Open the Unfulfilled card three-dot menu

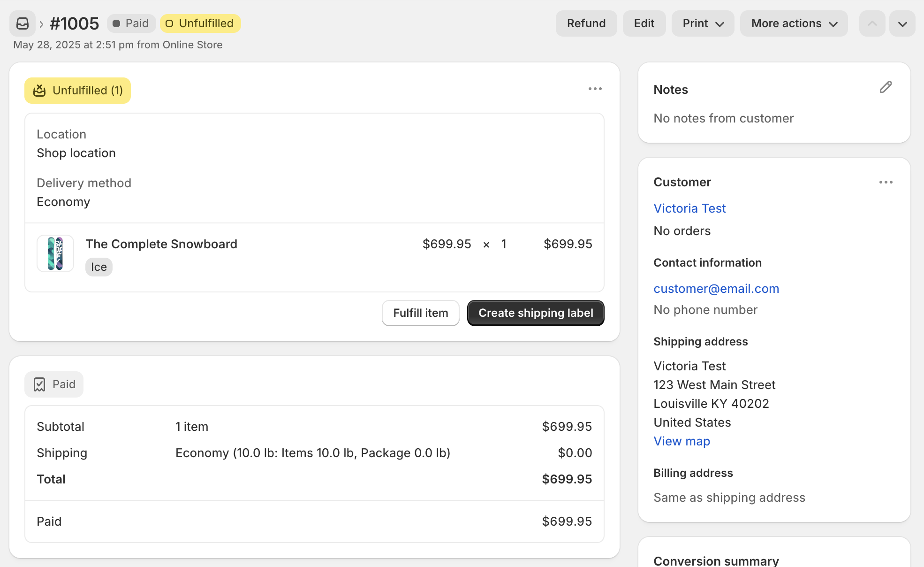coord(595,89)
